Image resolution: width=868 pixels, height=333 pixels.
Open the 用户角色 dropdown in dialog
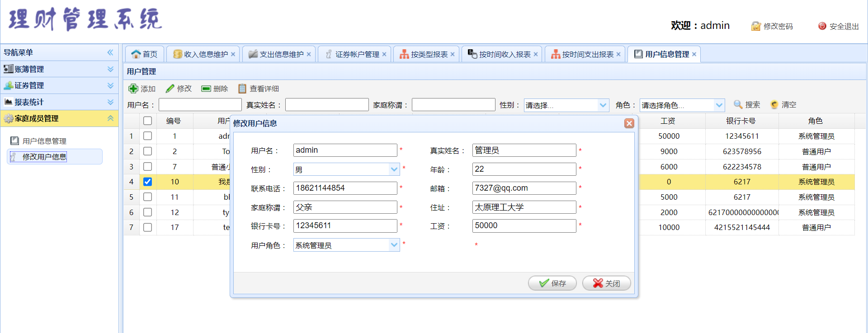click(394, 245)
